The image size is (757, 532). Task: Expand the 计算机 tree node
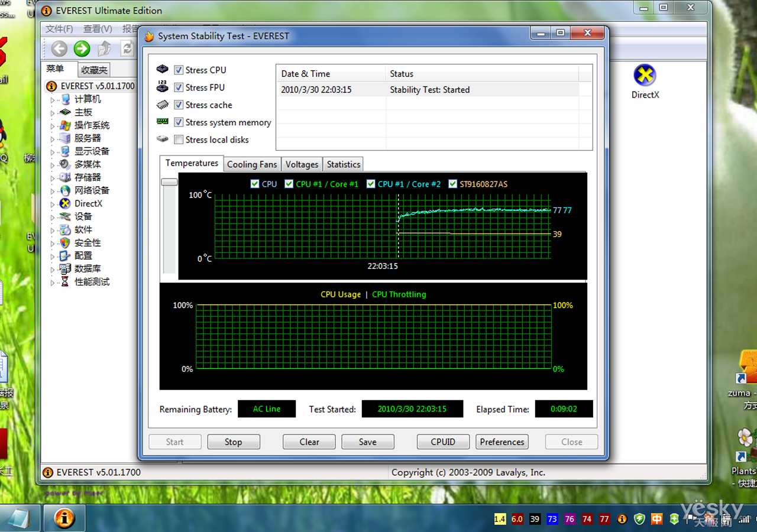53,99
